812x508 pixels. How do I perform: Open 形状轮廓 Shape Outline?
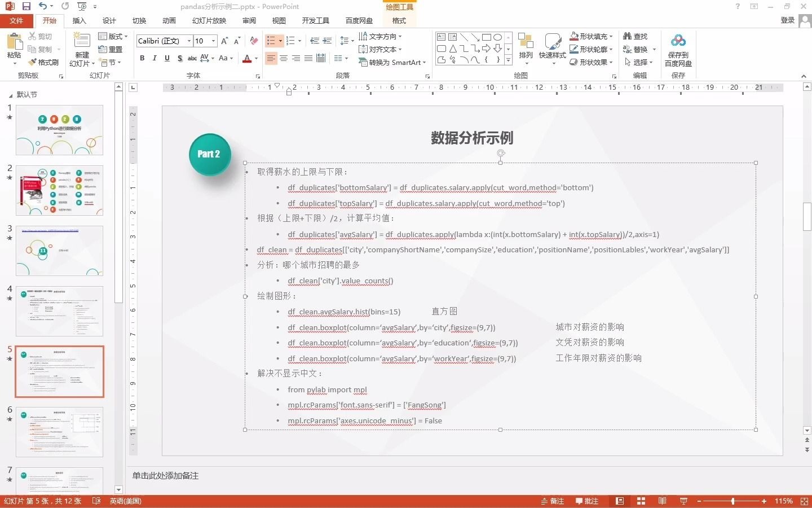[591, 49]
